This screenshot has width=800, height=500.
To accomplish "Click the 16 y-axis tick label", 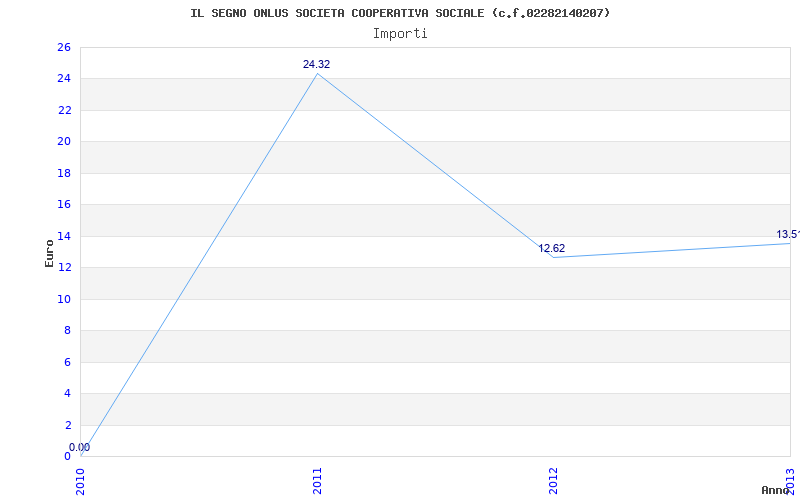I will [x=64, y=205].
